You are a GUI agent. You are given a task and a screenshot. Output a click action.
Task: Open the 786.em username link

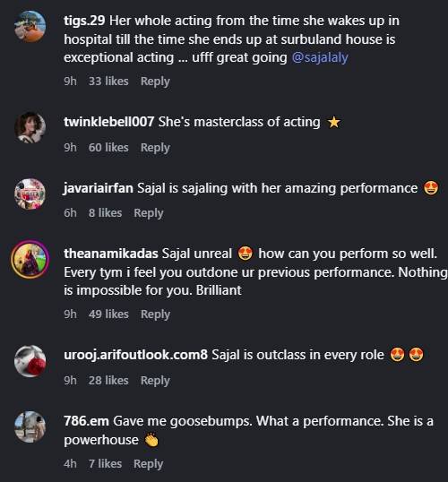click(x=86, y=421)
